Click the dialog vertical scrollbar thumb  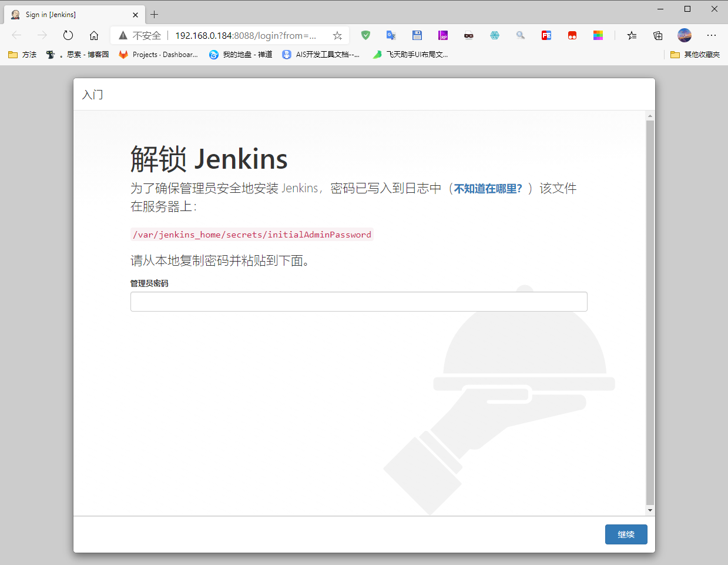(x=650, y=312)
